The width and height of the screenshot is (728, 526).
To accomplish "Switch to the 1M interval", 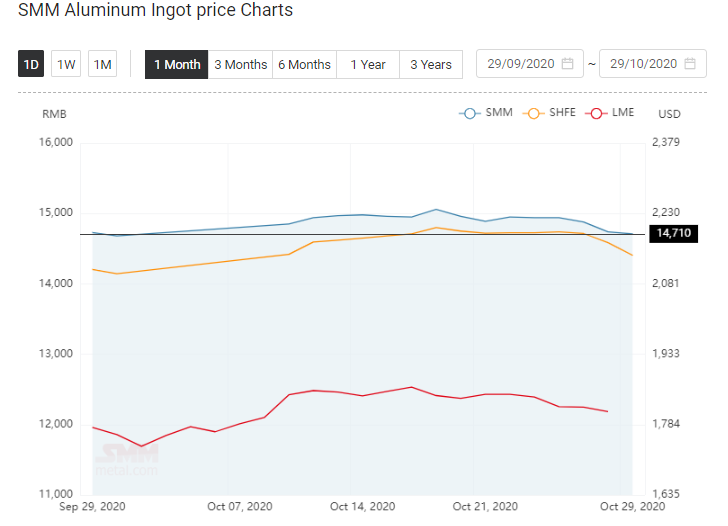I will coord(103,64).
